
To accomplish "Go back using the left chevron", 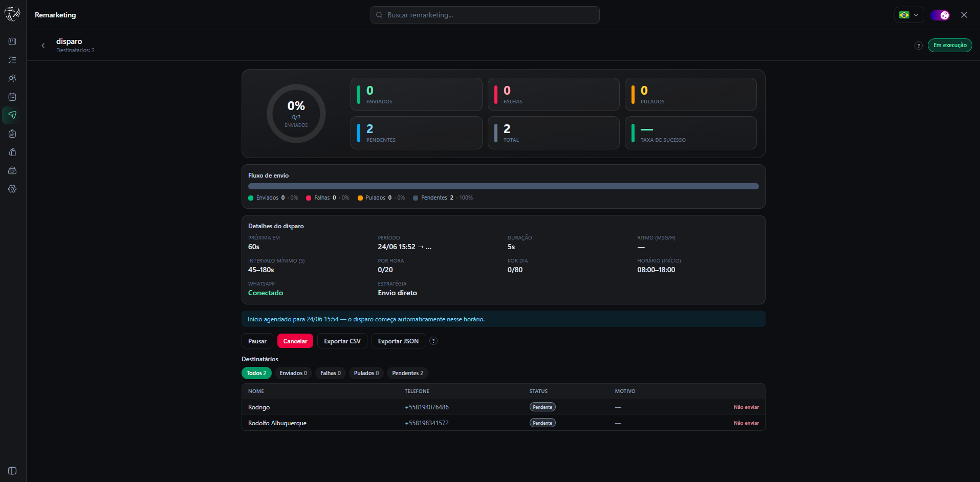I will (43, 46).
